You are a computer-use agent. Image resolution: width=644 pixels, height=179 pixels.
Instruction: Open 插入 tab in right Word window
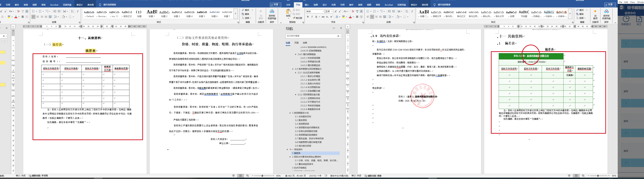(307, 5)
